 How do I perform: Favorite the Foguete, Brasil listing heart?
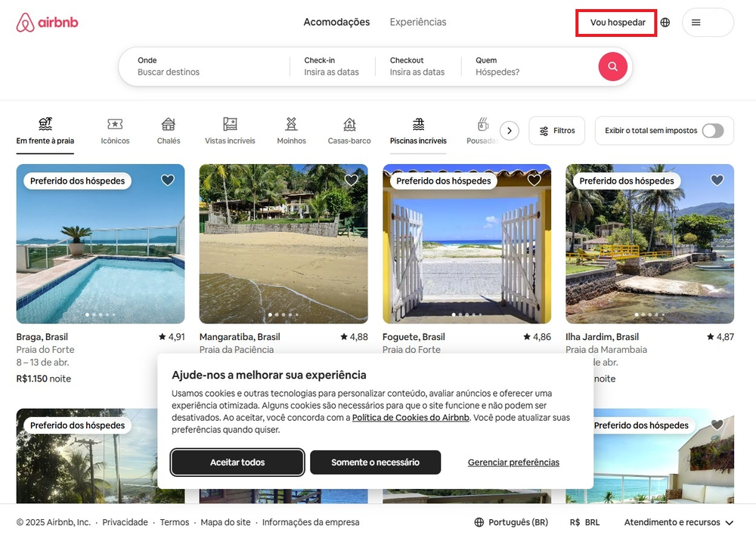tap(534, 181)
